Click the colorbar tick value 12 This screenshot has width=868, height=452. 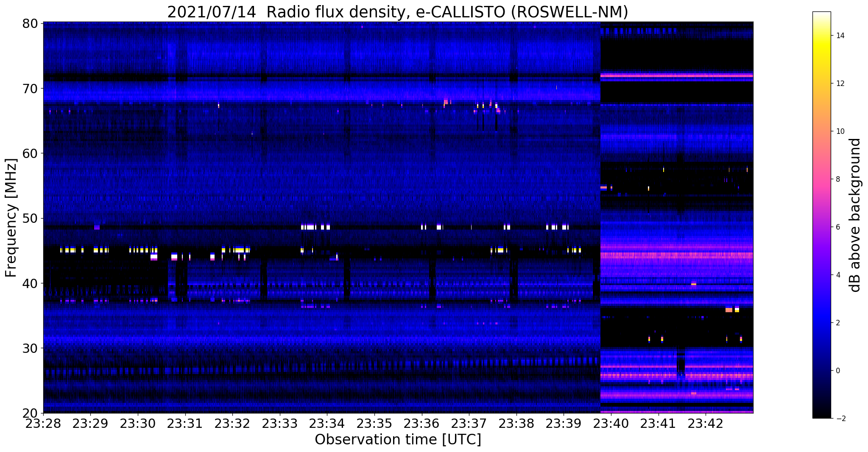point(840,83)
